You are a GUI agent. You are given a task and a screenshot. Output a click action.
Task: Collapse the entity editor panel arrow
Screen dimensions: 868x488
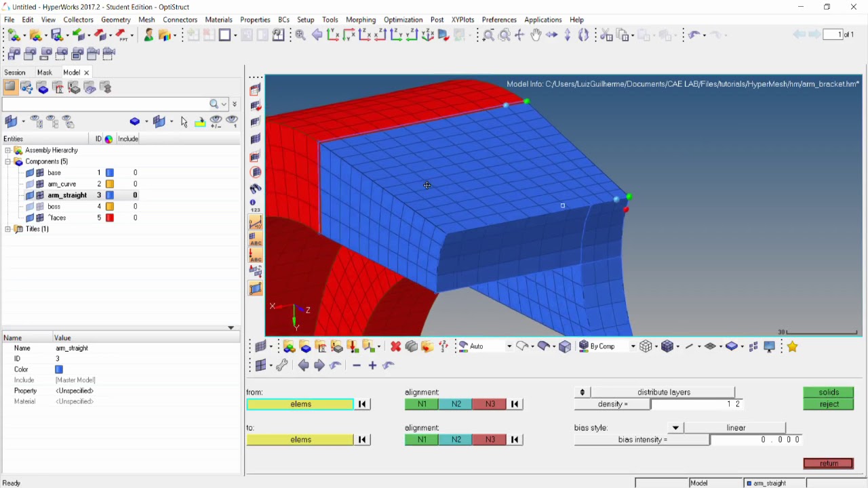231,328
